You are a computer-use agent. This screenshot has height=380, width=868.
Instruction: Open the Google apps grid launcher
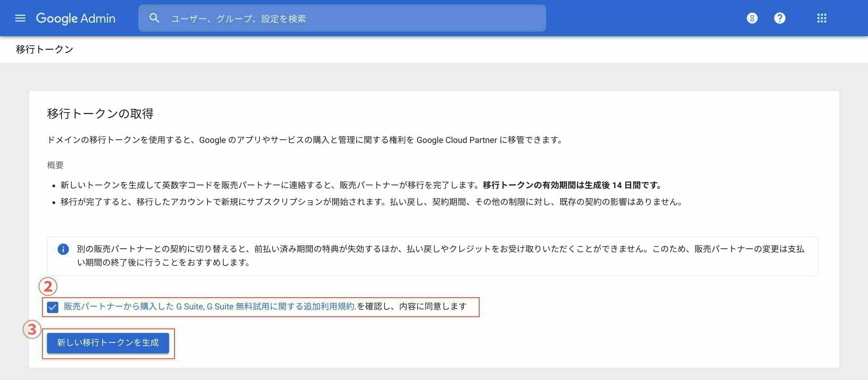822,18
